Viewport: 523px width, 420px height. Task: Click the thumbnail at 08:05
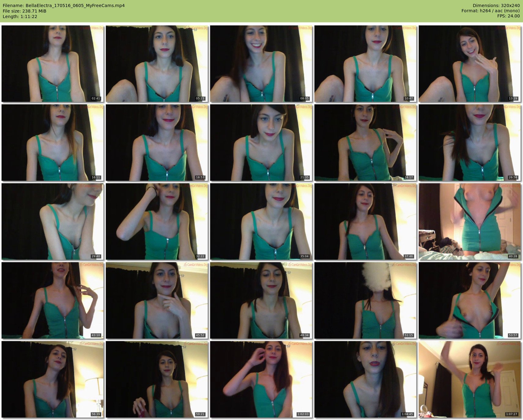[x=261, y=64]
